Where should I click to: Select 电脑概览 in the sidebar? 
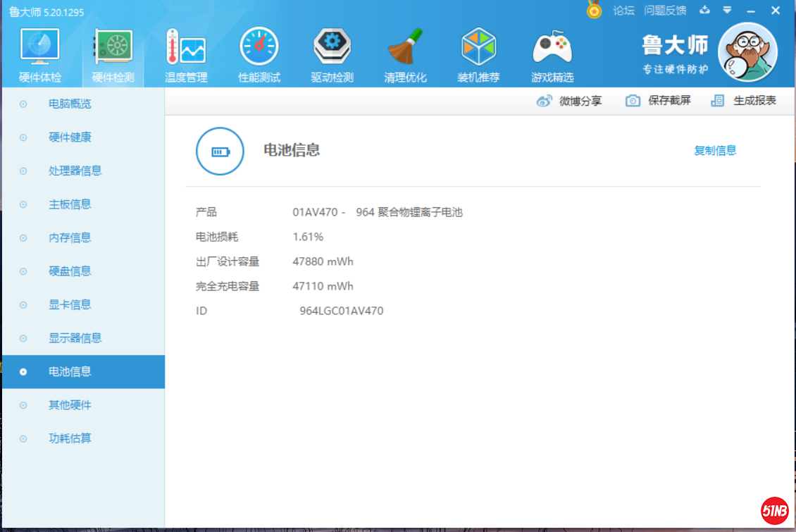pyautogui.click(x=70, y=104)
